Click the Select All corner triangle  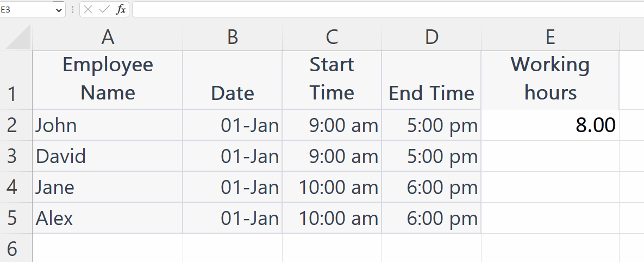click(x=18, y=37)
